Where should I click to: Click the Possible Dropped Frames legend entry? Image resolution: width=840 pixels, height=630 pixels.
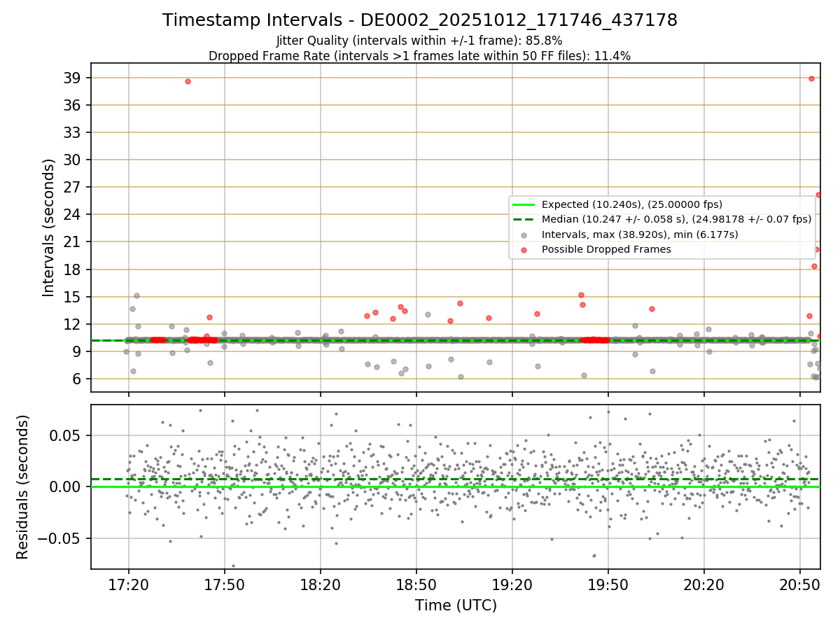(x=606, y=249)
